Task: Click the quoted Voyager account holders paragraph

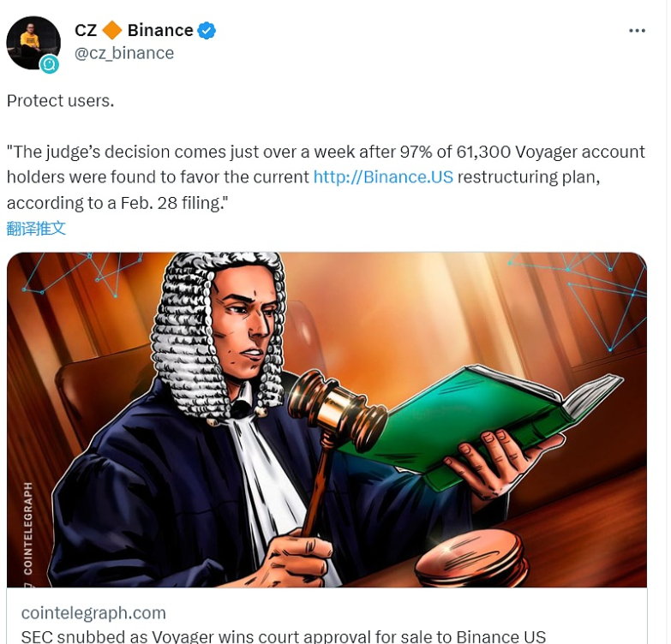Action: [x=326, y=177]
